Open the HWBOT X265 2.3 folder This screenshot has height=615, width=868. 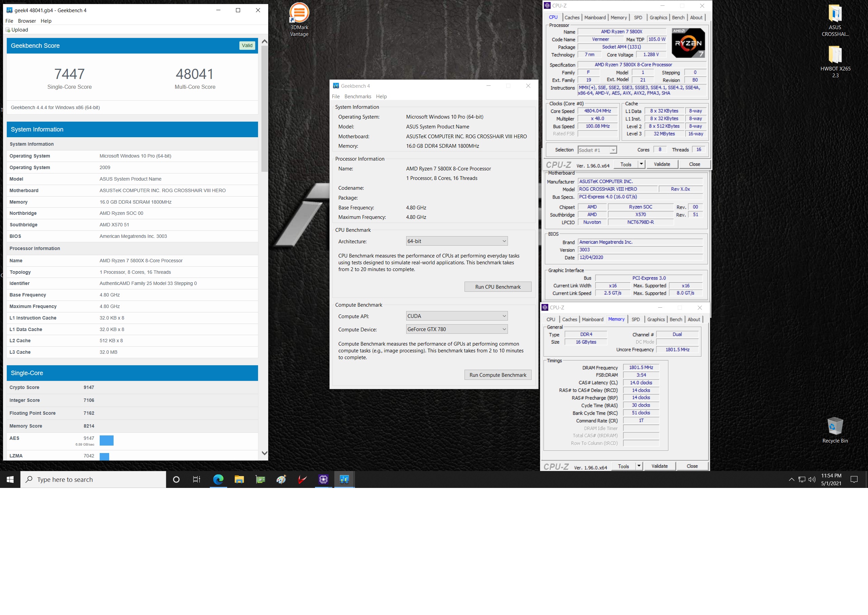point(835,61)
